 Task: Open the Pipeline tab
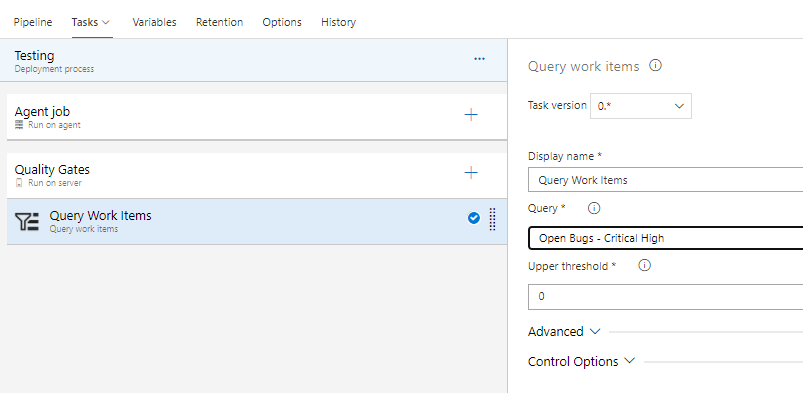coord(33,22)
